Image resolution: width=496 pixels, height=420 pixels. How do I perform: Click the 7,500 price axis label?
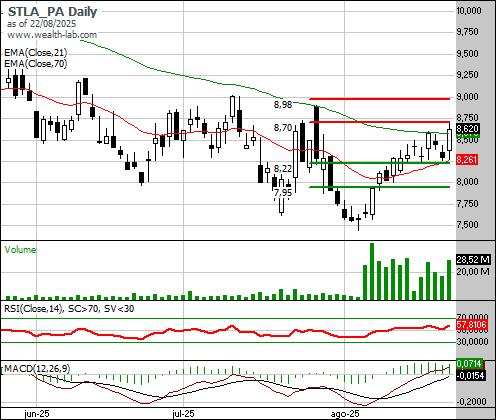[468, 224]
